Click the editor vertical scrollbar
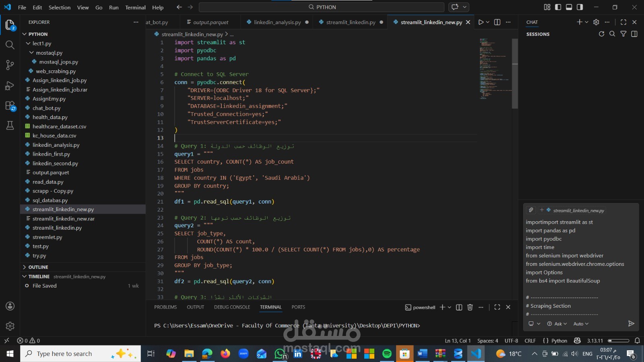Viewport: 644px width, 362px height. pos(515,74)
